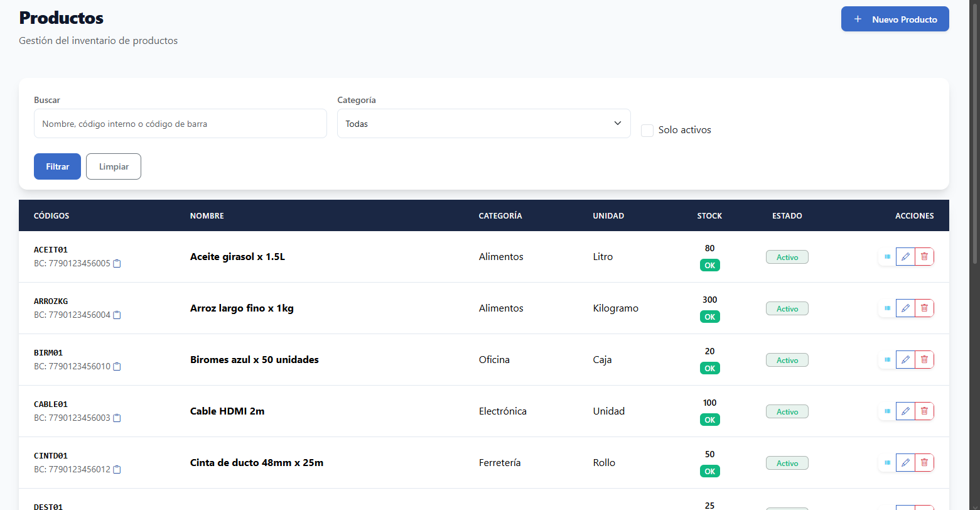Click the Activo badge for Biromes azul
This screenshot has width=980, height=510.
point(787,360)
